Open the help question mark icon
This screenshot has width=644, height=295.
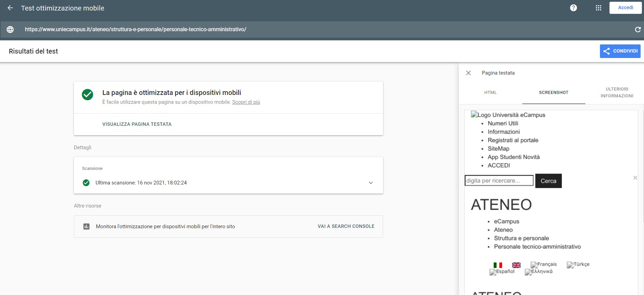573,8
